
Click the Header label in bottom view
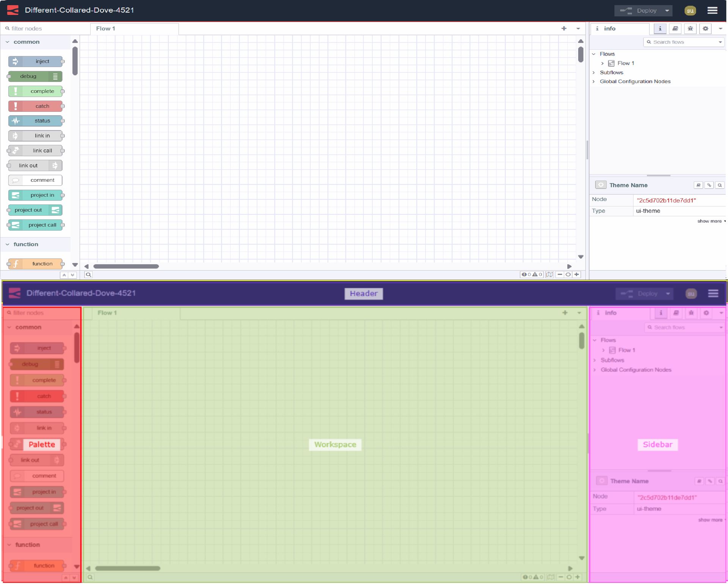pos(363,293)
